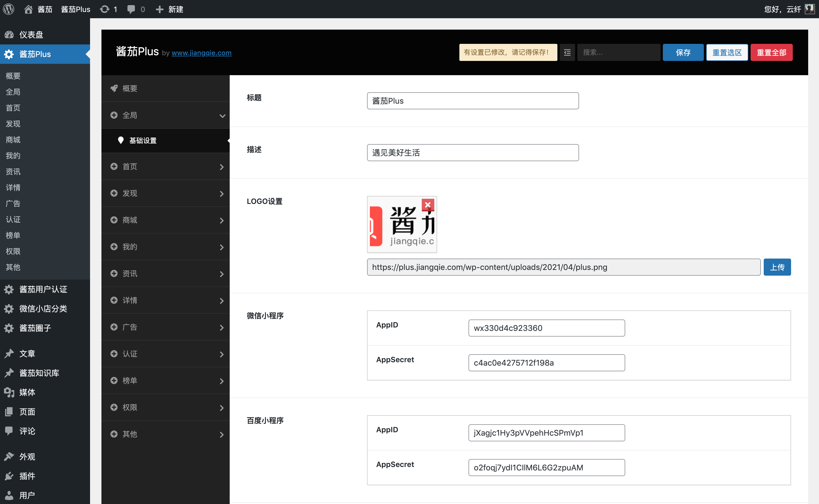Open 全局 submenu in WordPress sidebar
Image resolution: width=819 pixels, height=504 pixels.
click(x=13, y=92)
